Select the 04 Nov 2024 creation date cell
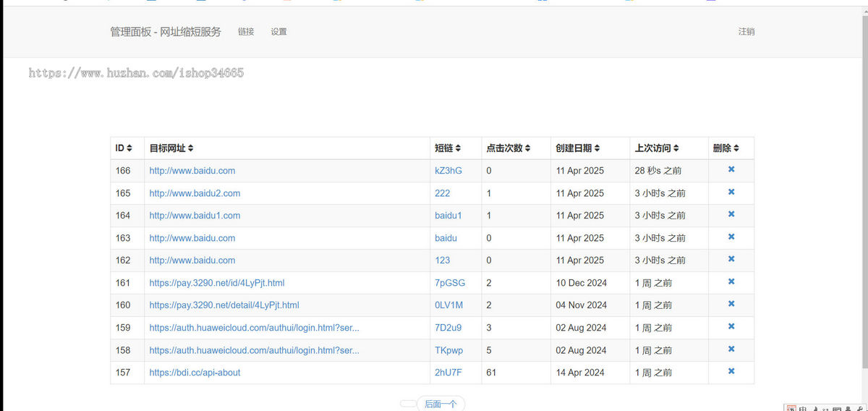Image resolution: width=868 pixels, height=411 pixels. point(590,305)
